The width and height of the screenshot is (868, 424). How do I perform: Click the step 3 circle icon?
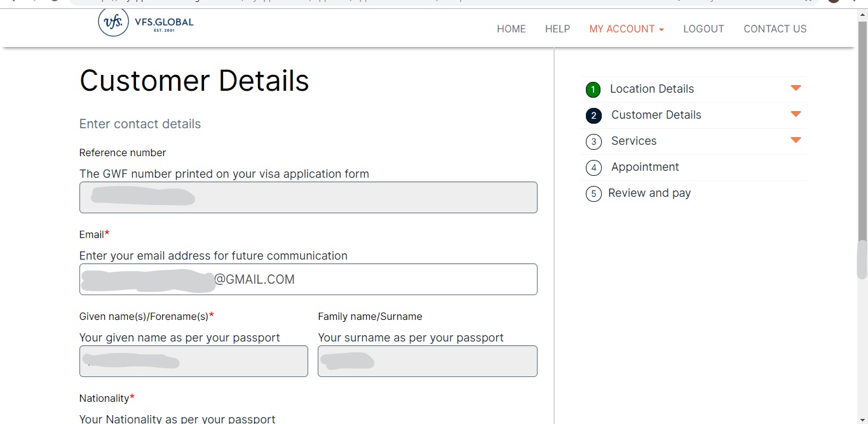[x=593, y=142]
